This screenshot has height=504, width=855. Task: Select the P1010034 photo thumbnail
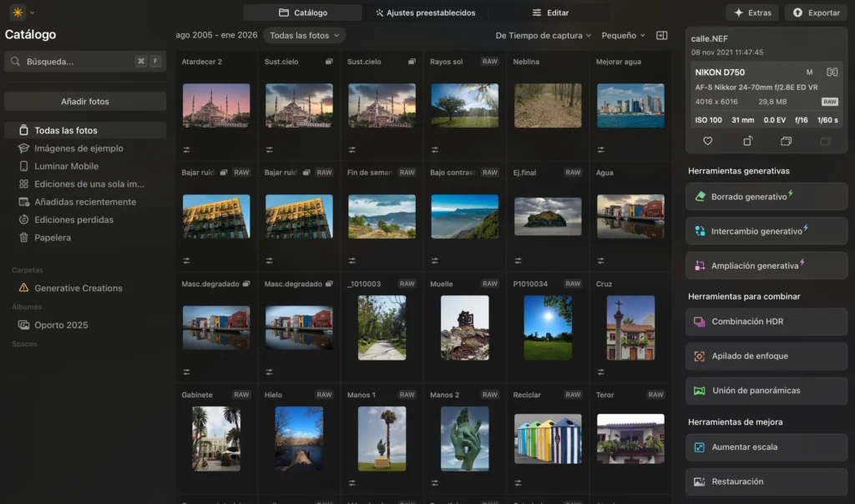pyautogui.click(x=548, y=327)
